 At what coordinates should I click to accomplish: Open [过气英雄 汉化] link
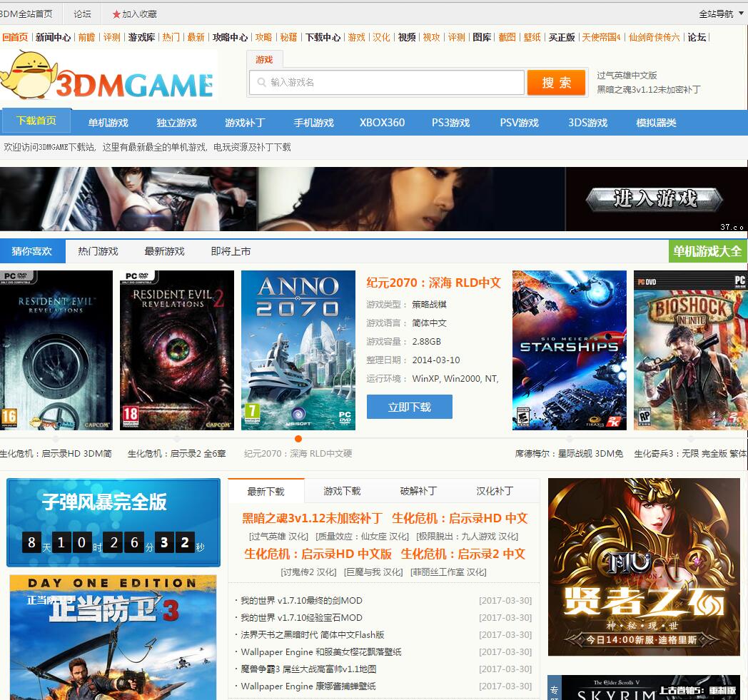pos(278,537)
